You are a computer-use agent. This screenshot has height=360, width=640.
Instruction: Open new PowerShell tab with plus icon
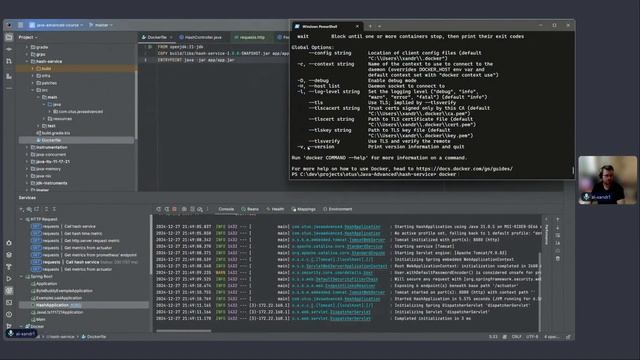click(x=370, y=26)
